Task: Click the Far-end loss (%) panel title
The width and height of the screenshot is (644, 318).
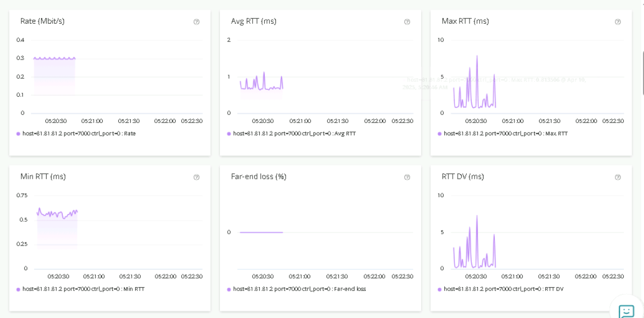Action: coord(259,176)
